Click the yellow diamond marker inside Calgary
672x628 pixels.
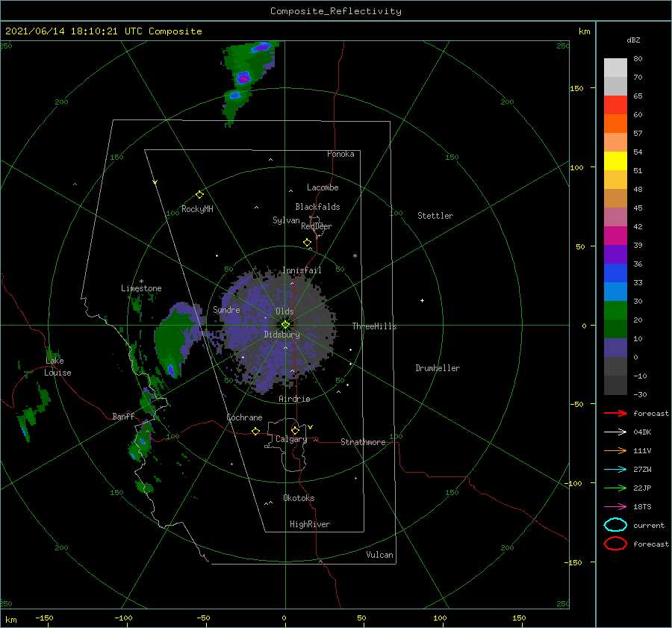295,430
